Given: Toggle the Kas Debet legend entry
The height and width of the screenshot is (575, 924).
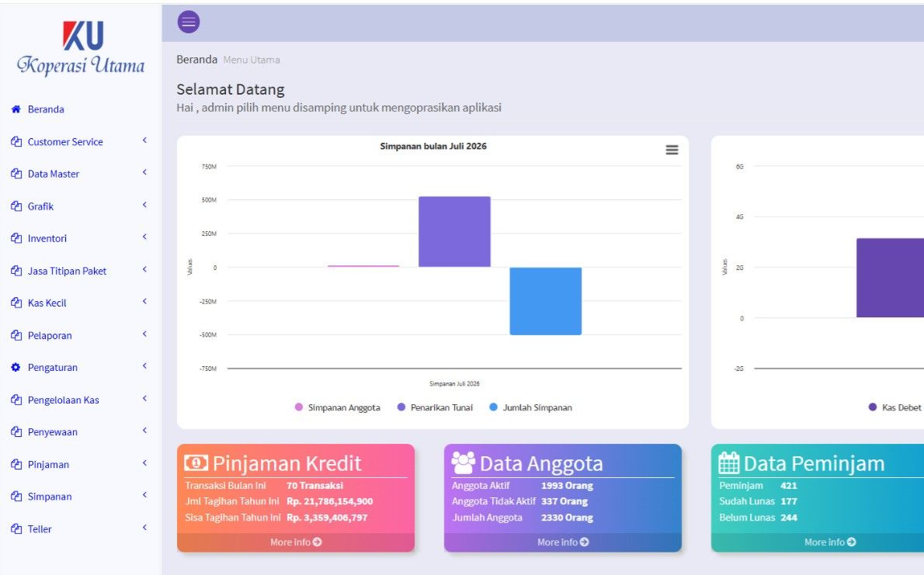Looking at the screenshot, I should (x=895, y=407).
